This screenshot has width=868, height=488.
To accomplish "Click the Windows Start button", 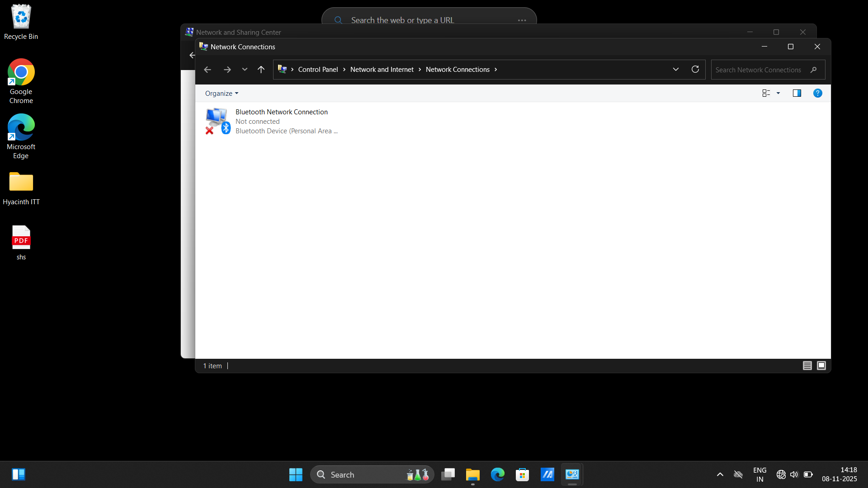I will (296, 474).
